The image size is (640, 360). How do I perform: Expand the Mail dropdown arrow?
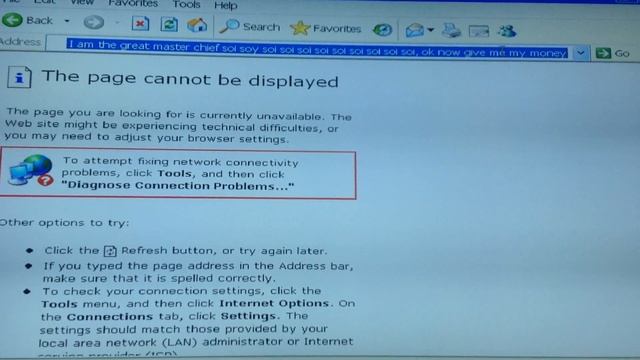[x=430, y=30]
